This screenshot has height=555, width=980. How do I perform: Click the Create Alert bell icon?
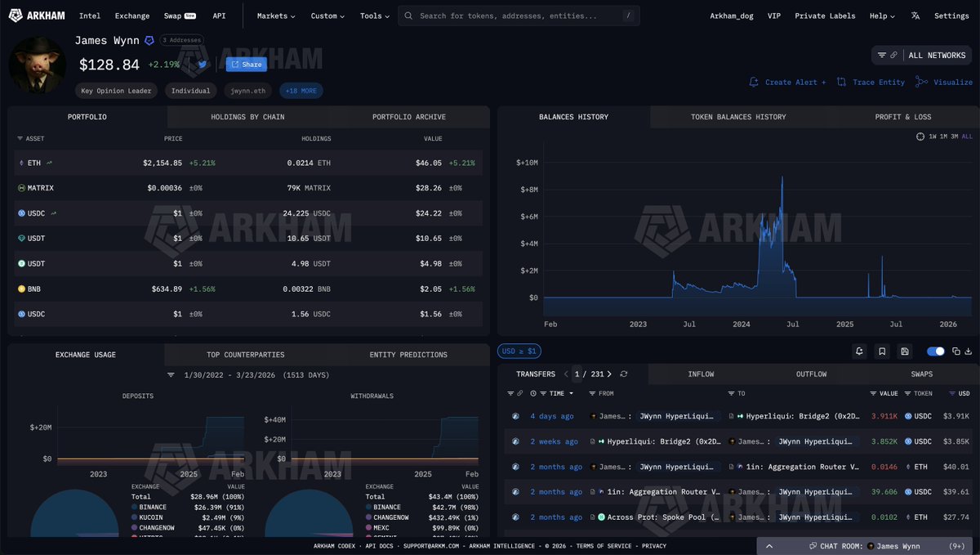754,83
